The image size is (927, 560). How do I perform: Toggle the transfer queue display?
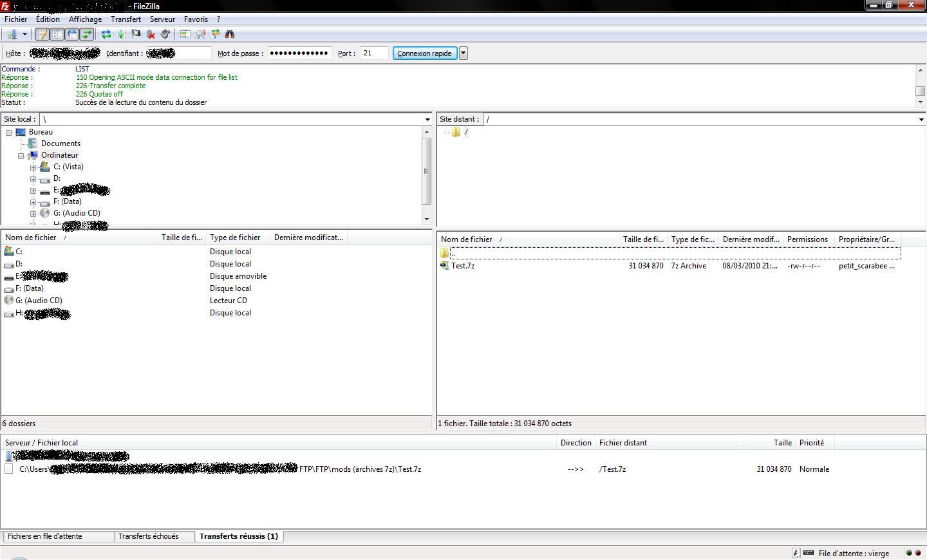[86, 34]
